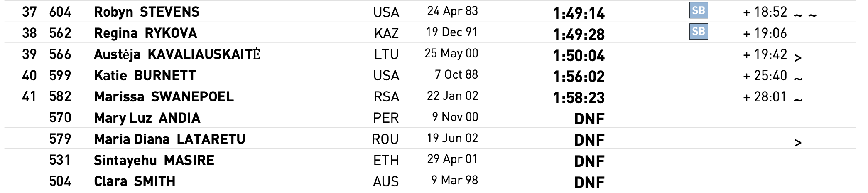Click the chevron marker in Kavaliauskaitė row

798,58
